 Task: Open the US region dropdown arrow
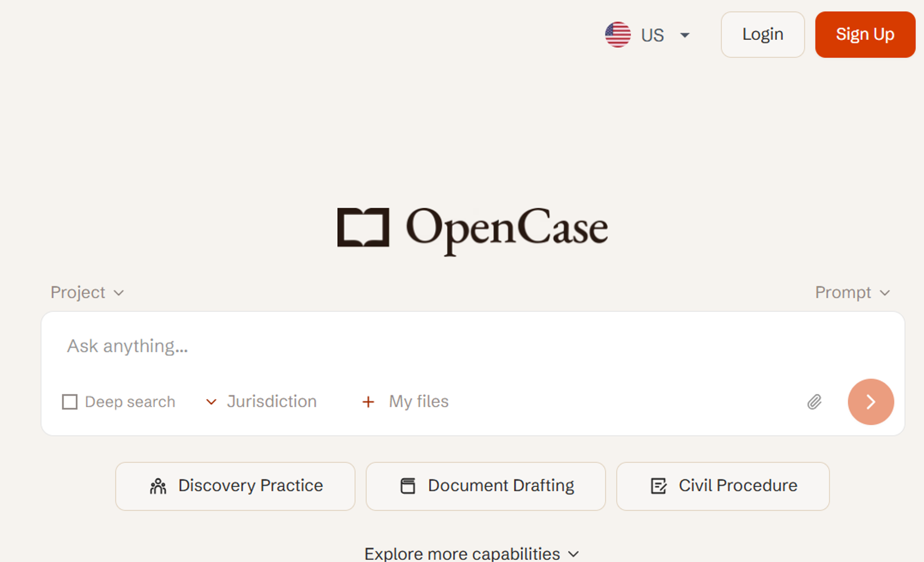pyautogui.click(x=685, y=35)
